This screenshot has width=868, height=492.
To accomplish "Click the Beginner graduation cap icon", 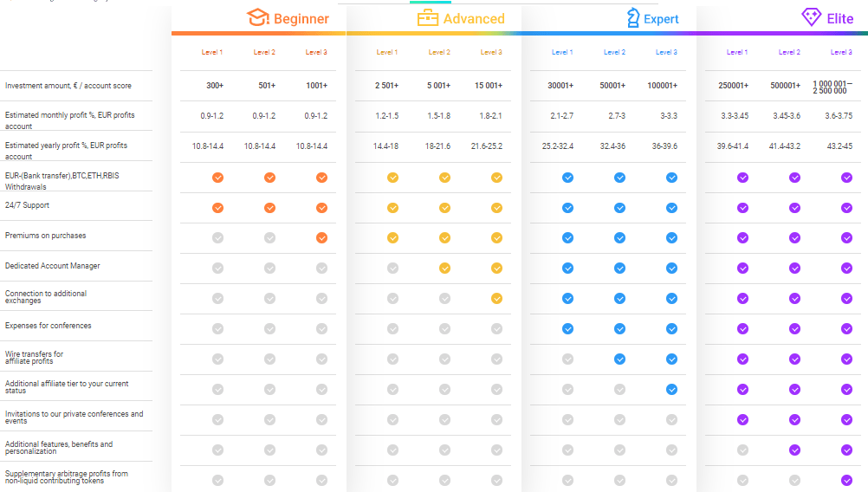I will click(x=258, y=17).
